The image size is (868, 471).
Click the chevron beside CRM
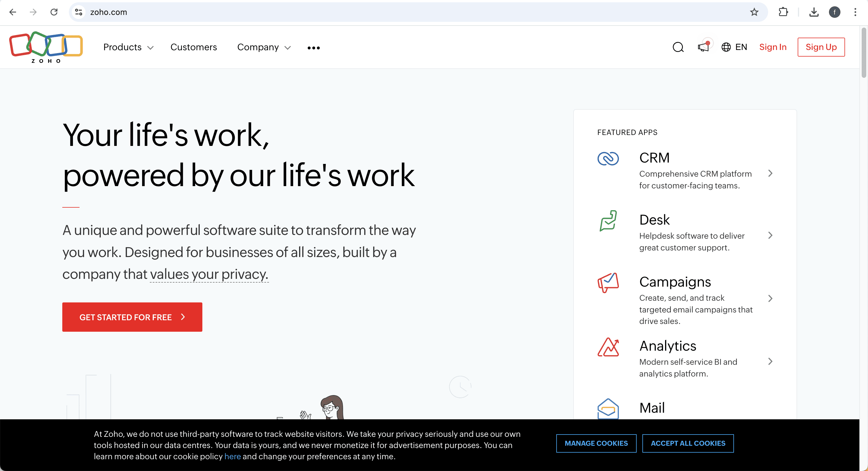click(x=770, y=173)
